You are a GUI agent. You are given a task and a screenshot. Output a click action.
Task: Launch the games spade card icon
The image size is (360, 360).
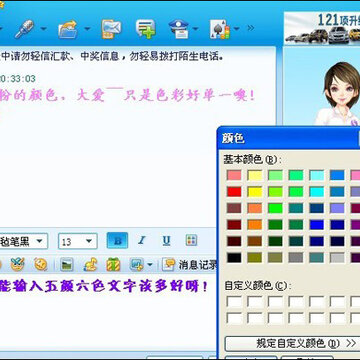pyautogui.click(x=220, y=29)
